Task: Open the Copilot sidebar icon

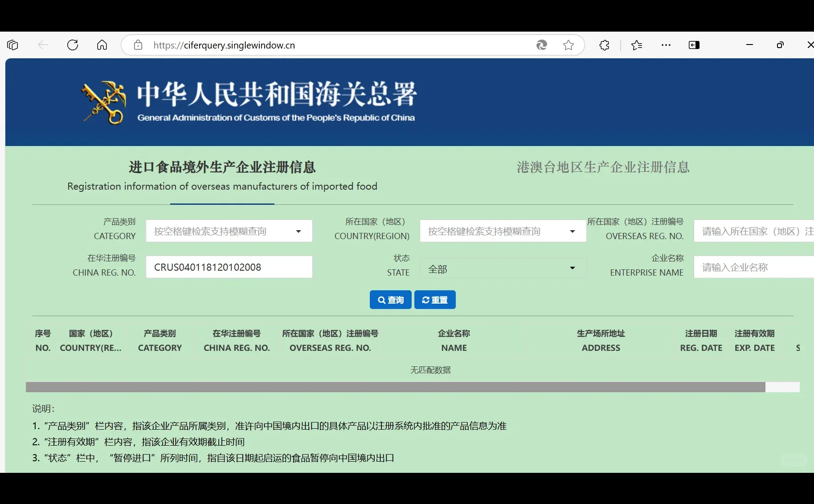Action: [694, 45]
